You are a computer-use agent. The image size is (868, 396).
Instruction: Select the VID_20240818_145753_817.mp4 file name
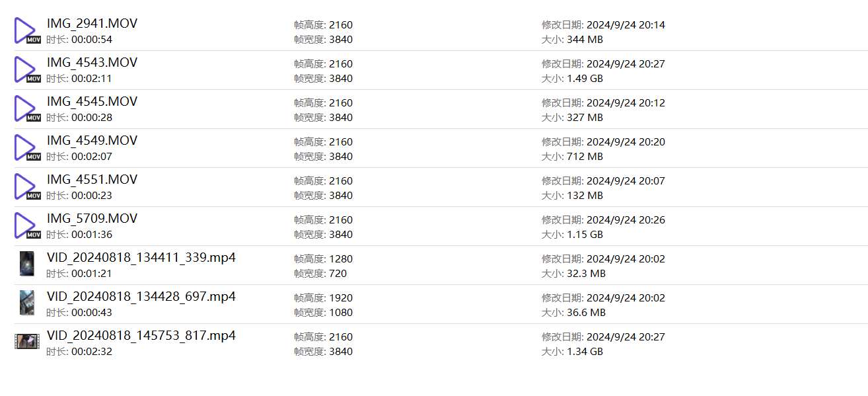[141, 336]
